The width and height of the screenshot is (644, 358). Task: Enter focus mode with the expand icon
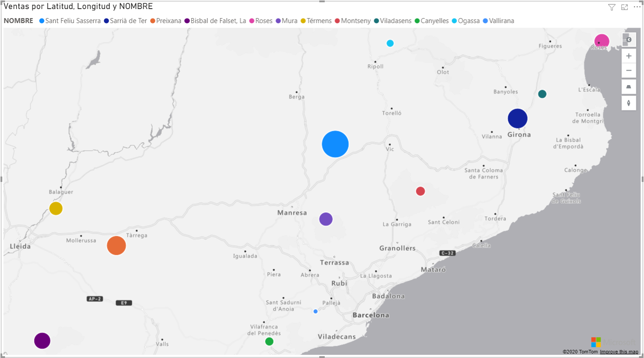point(624,7)
